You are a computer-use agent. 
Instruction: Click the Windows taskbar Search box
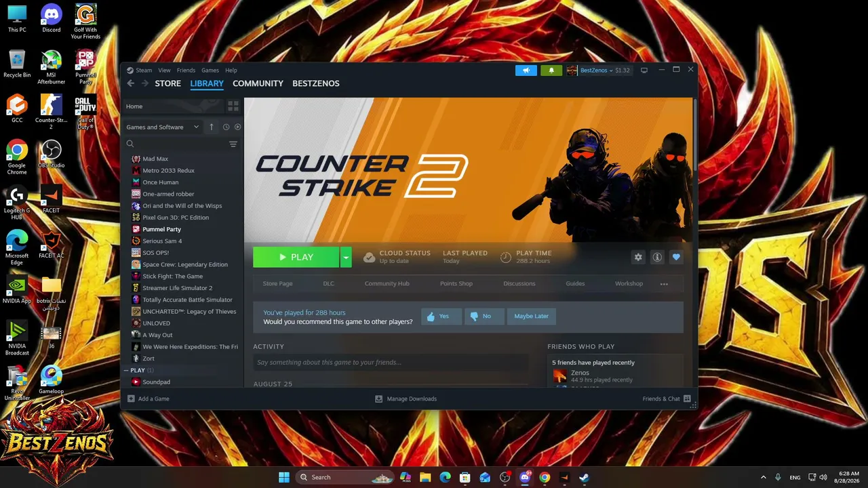[346, 477]
